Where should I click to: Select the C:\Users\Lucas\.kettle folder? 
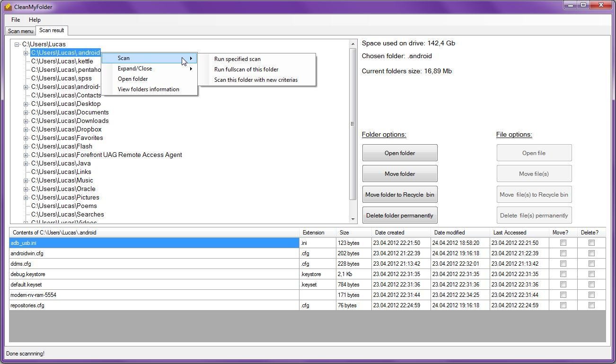pos(62,61)
